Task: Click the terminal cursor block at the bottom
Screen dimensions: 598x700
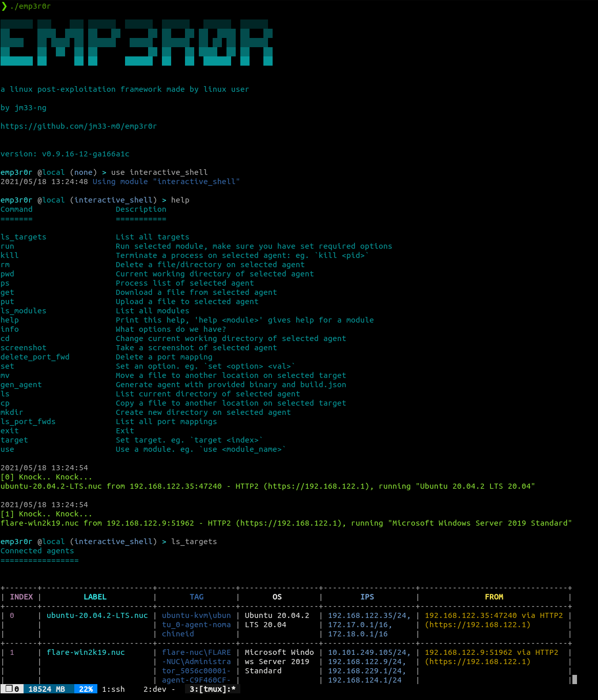Action: click(574, 679)
